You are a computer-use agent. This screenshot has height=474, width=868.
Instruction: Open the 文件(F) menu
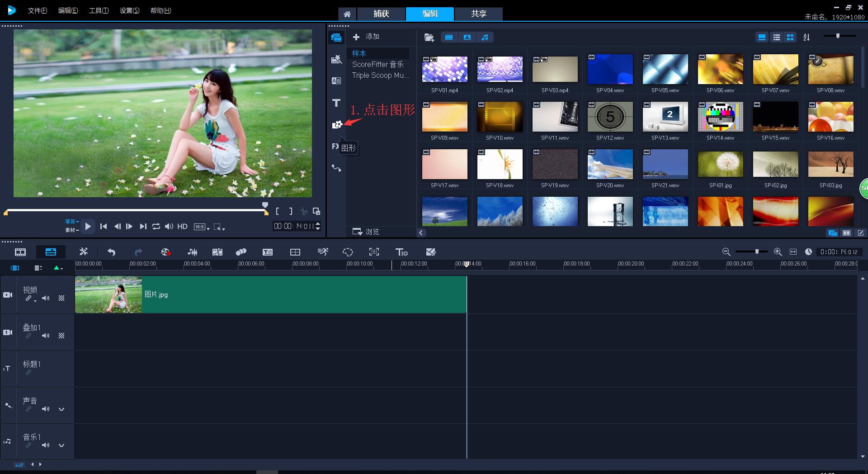coord(38,10)
